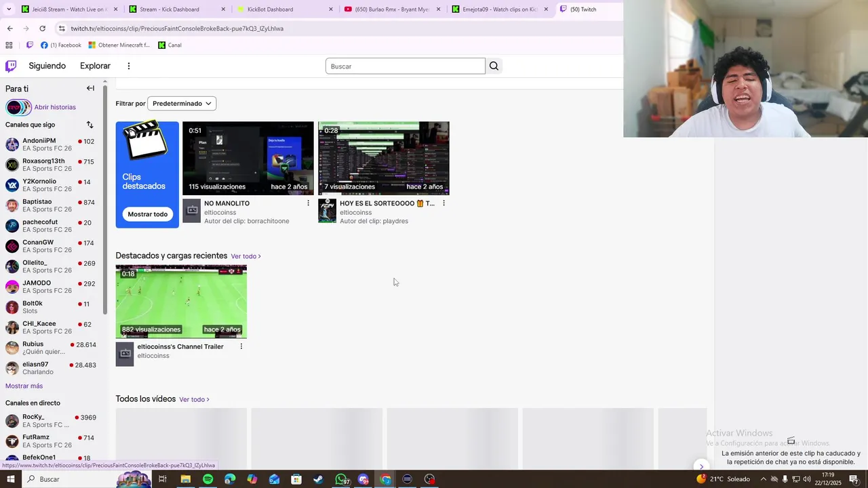The image size is (868, 488).
Task: Click Ver todo beside Todos los vídeos
Action: (x=194, y=399)
